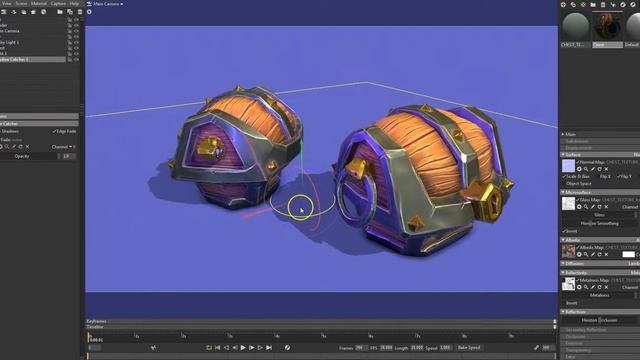
Task: Click the Opacity slider
Action: [x=30, y=156]
